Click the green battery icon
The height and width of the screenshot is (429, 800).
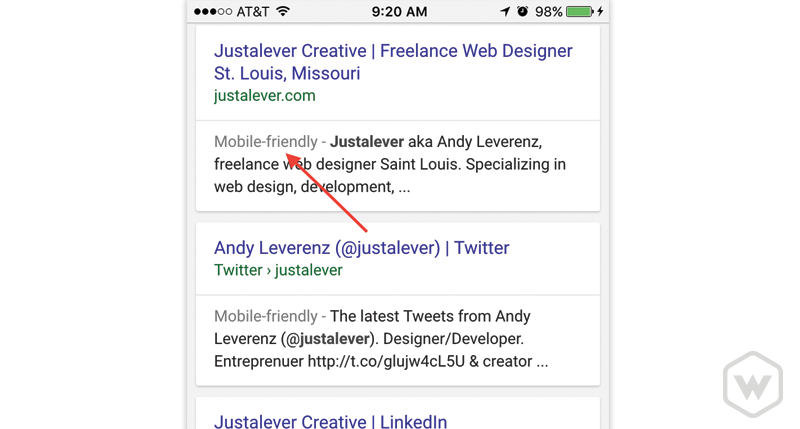point(580,11)
